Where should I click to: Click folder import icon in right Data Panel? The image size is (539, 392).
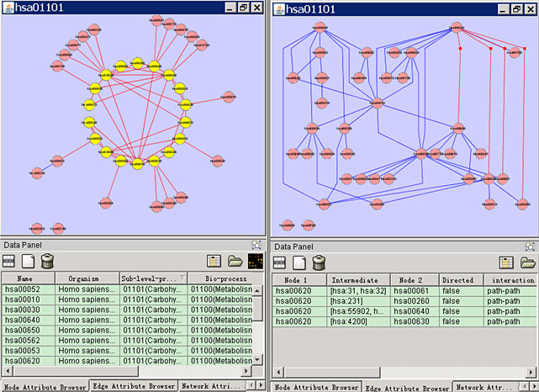(526, 263)
